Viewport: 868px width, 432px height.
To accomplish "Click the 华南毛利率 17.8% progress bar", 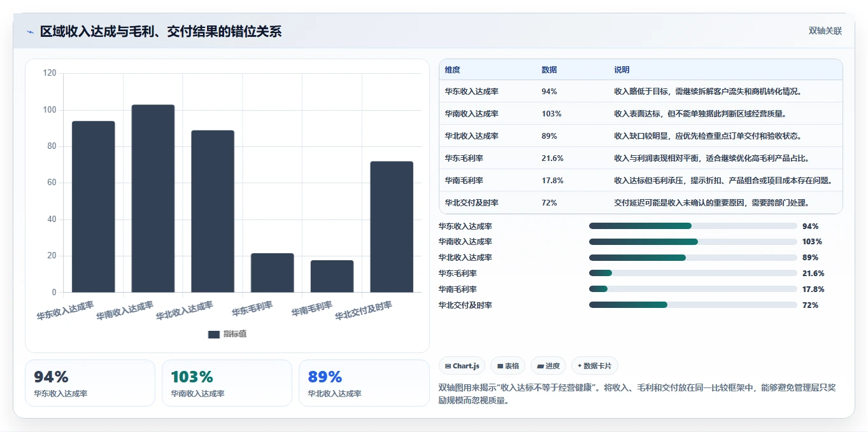I will point(693,289).
